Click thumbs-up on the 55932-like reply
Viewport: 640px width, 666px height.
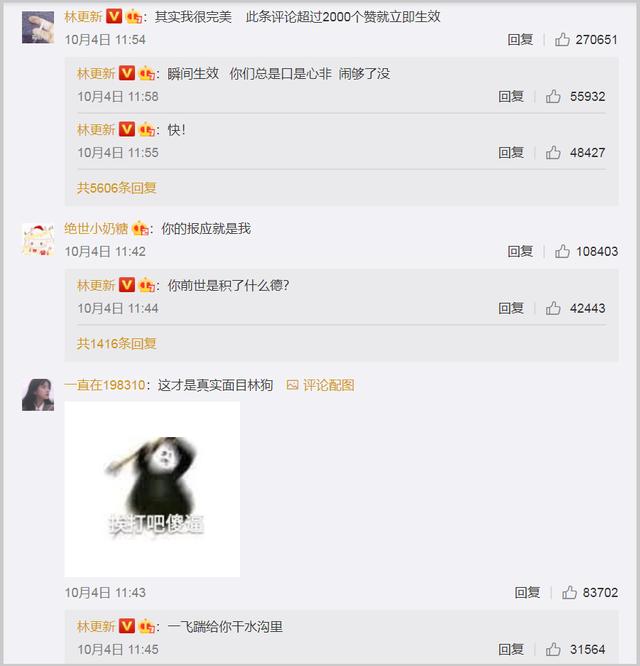pyautogui.click(x=553, y=96)
